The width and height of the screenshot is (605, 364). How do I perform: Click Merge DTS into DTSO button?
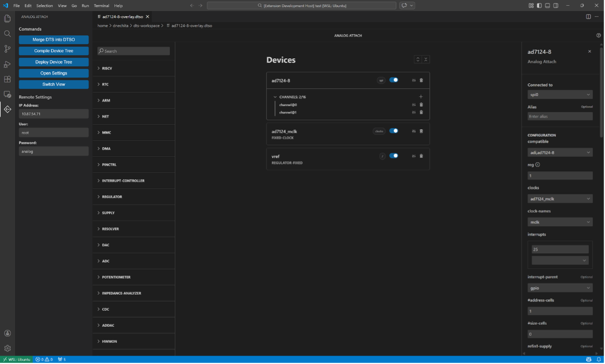click(54, 40)
